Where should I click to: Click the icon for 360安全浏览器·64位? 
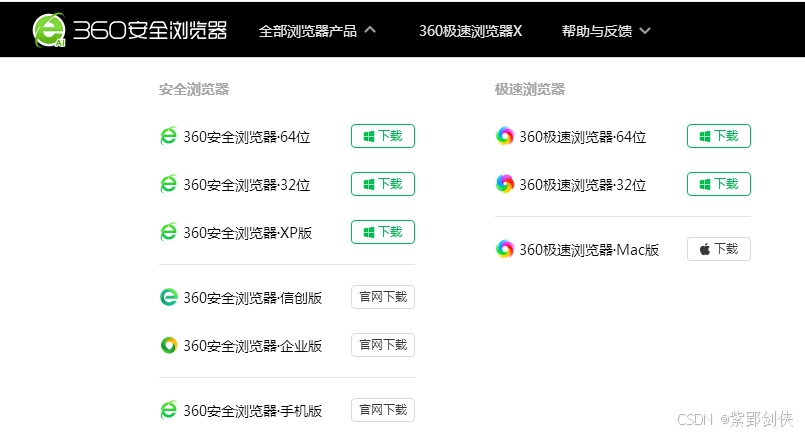168,136
